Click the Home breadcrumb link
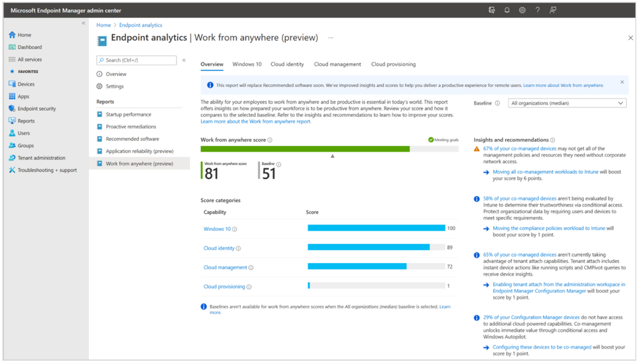Screen dimensions: 639x364 pos(104,26)
